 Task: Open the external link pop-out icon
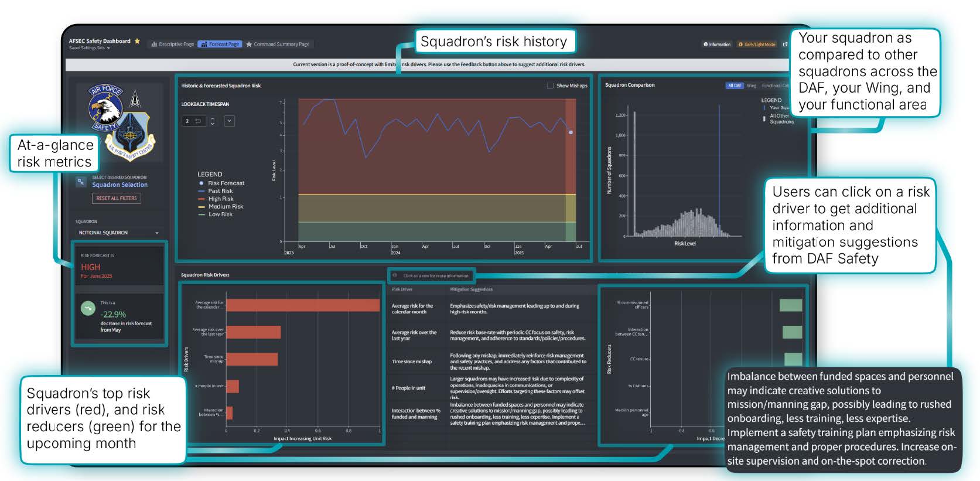click(785, 45)
